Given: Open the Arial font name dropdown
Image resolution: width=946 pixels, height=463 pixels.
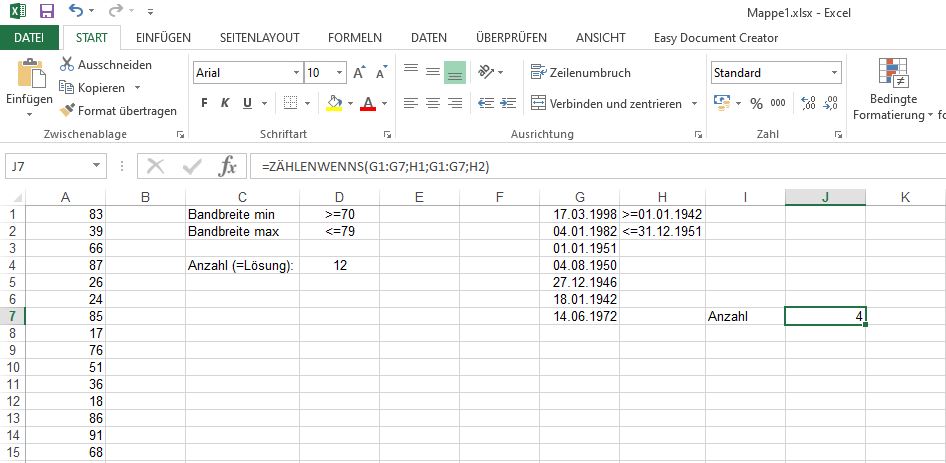Looking at the screenshot, I should (296, 73).
